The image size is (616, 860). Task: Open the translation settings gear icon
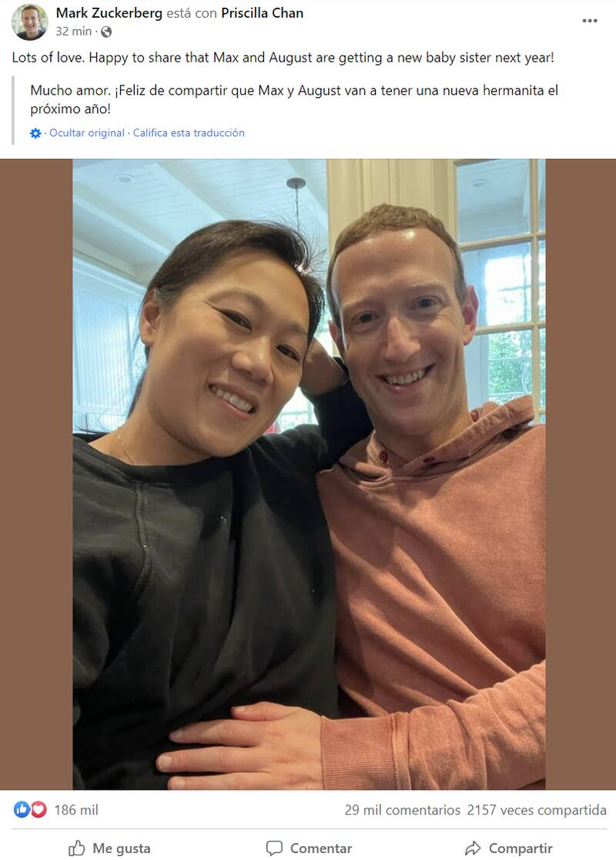(35, 133)
